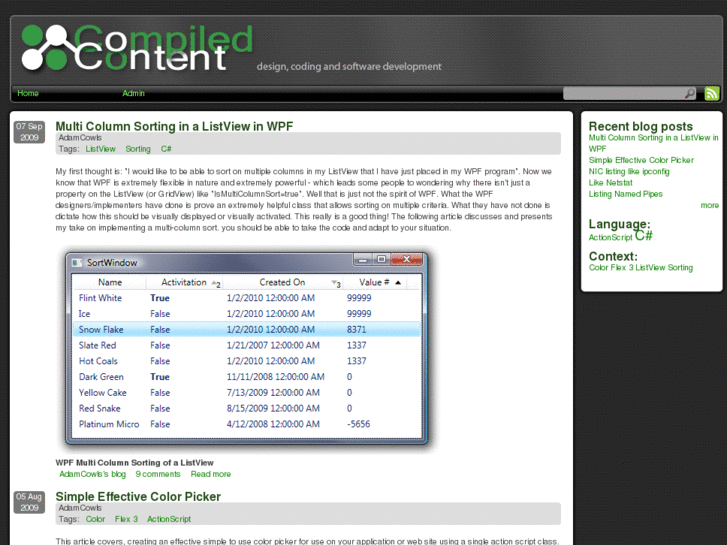Viewport: 727px width, 545px height.
Task: Open the Multi Column Sorting post title
Action: [174, 126]
